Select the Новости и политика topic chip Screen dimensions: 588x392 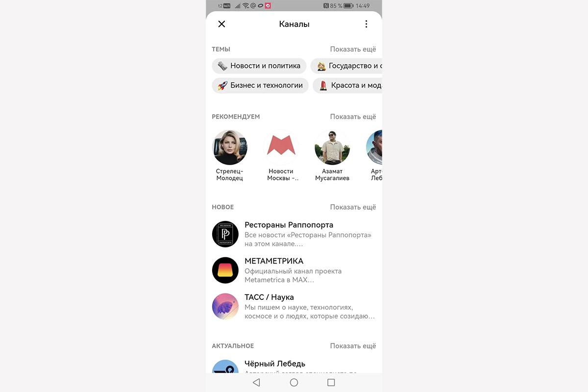tap(259, 66)
